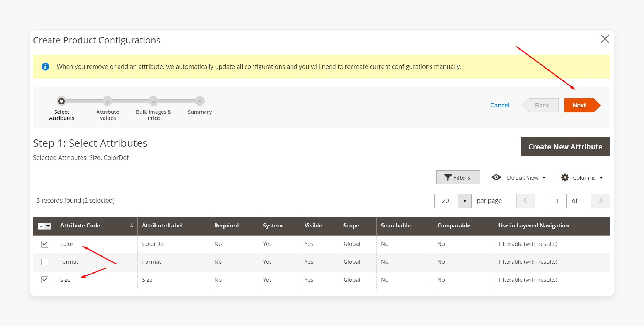Sort by Searchable column header
The image size is (644, 326).
[405, 226]
